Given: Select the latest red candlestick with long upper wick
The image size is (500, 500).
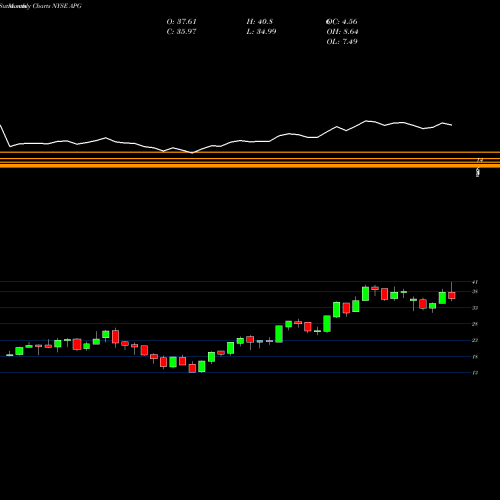Looking at the screenshot, I should tap(452, 295).
